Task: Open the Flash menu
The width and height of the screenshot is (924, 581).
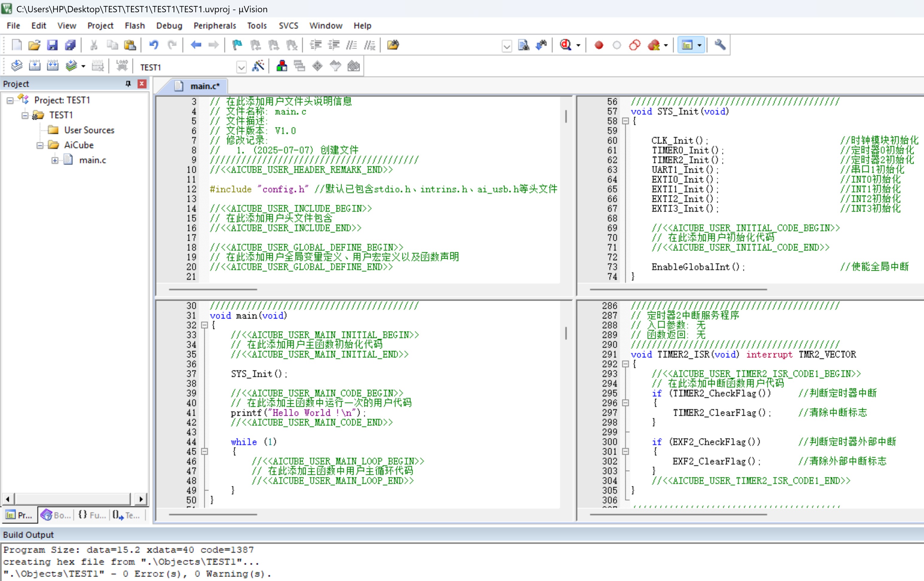Action: [x=135, y=26]
